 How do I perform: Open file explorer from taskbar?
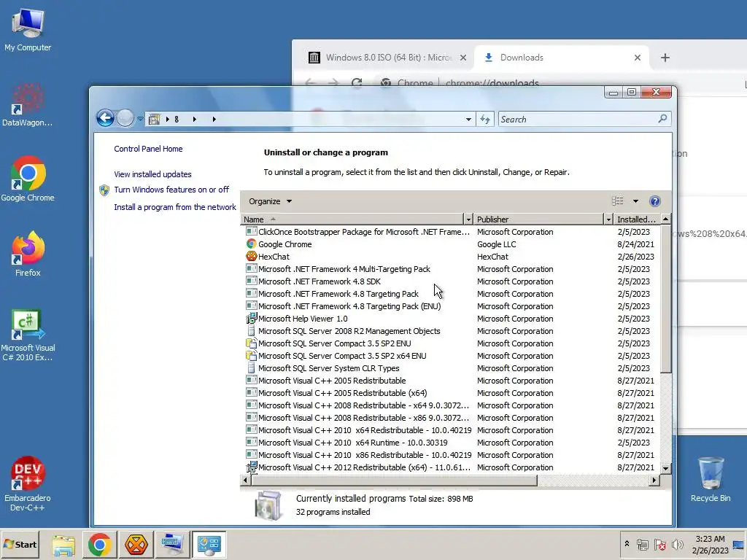click(x=63, y=544)
